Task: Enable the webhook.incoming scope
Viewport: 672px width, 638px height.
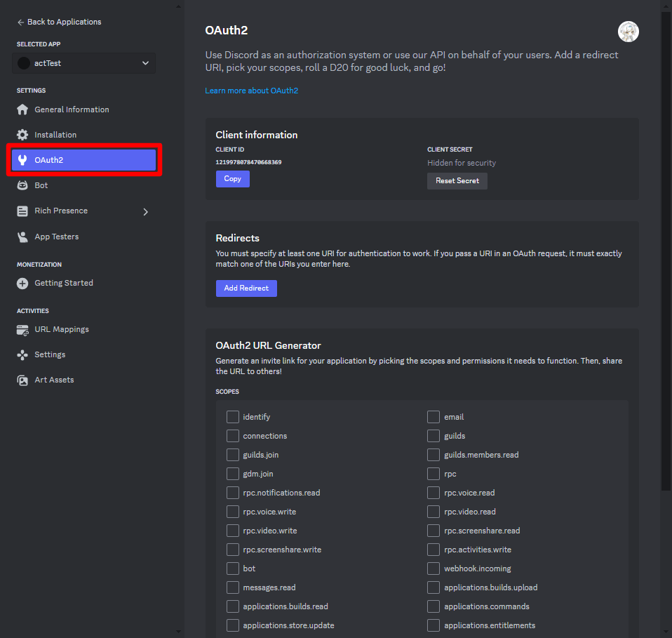Action: (x=434, y=569)
